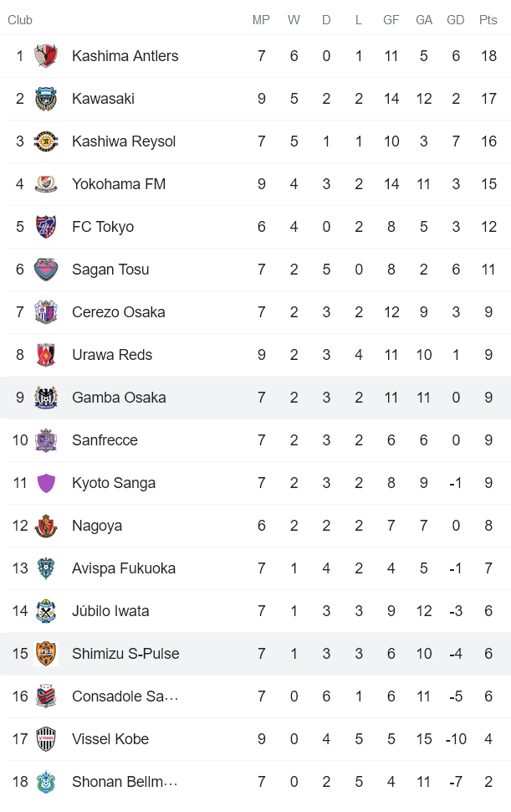Image resolution: width=511 pixels, height=812 pixels.
Task: Click the MP column header
Action: (261, 20)
